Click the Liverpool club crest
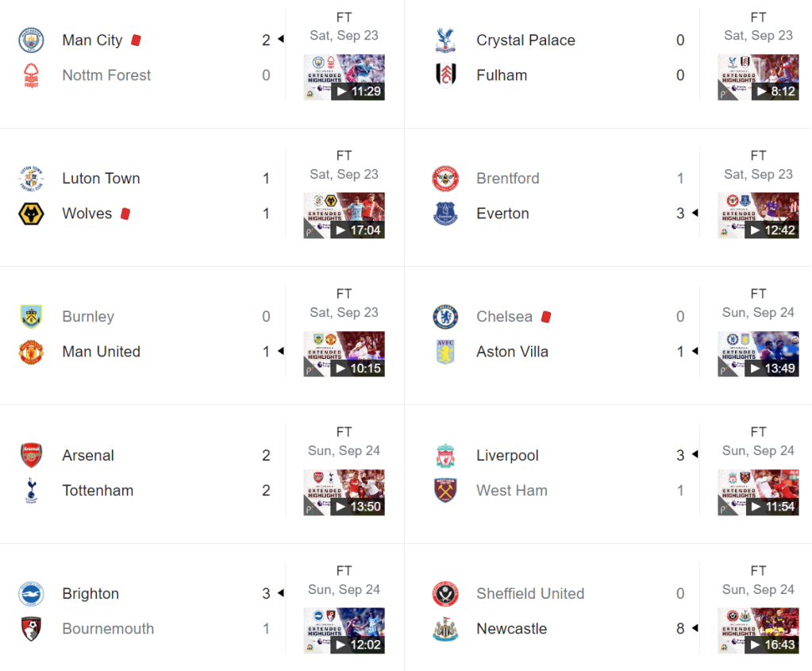The height and width of the screenshot is (671, 812). pyautogui.click(x=445, y=456)
